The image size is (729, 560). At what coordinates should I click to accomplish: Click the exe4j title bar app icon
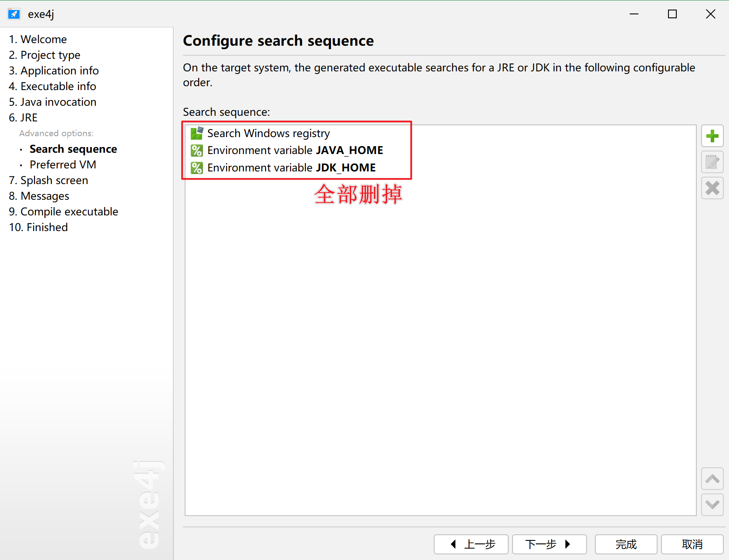pyautogui.click(x=14, y=14)
